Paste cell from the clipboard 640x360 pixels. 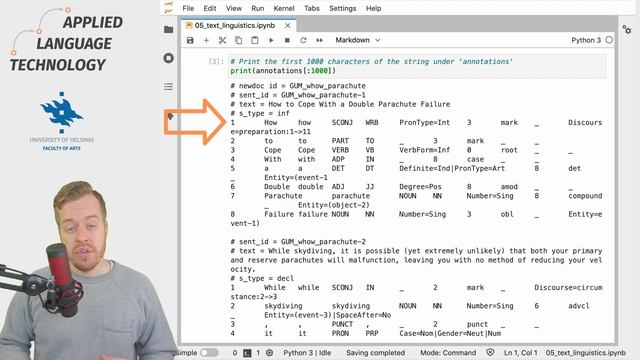pyautogui.click(x=255, y=40)
